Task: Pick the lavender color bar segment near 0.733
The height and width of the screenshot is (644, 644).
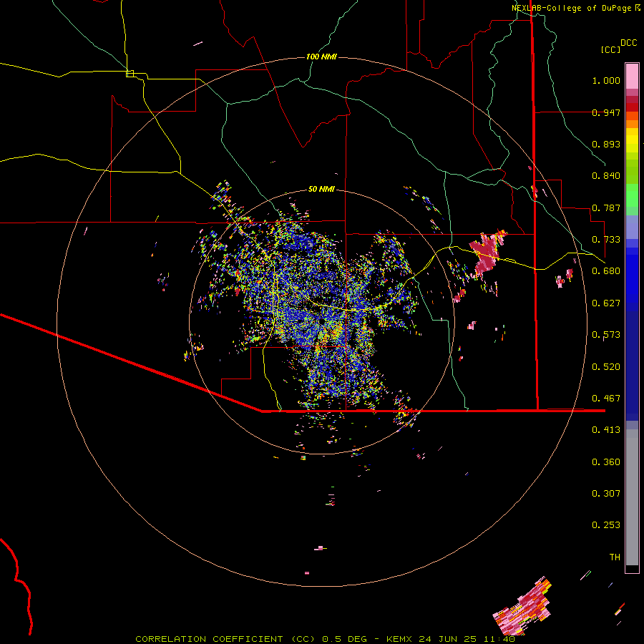Action: click(x=632, y=228)
